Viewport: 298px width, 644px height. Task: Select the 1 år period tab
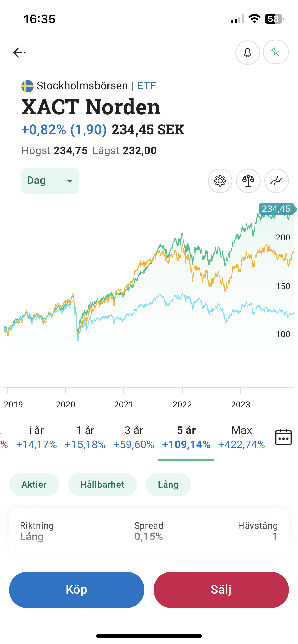click(85, 437)
